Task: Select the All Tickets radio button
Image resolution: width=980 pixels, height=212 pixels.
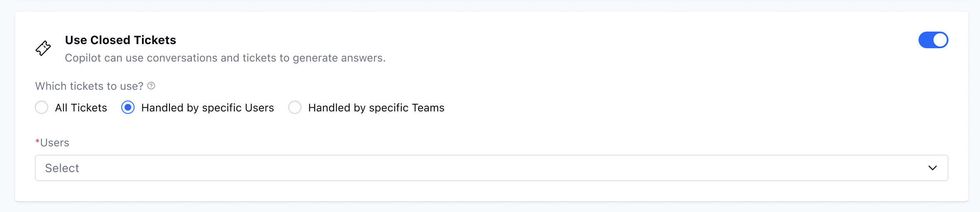Action: coord(42,108)
